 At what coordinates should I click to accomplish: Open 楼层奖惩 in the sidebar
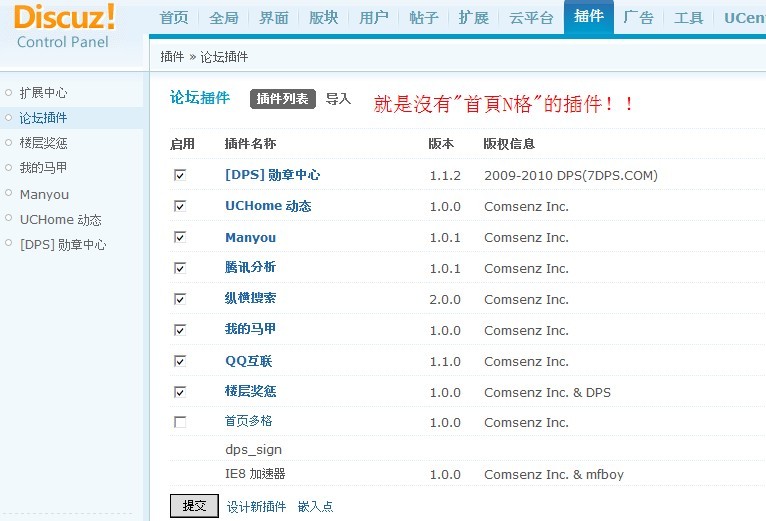[x=43, y=143]
